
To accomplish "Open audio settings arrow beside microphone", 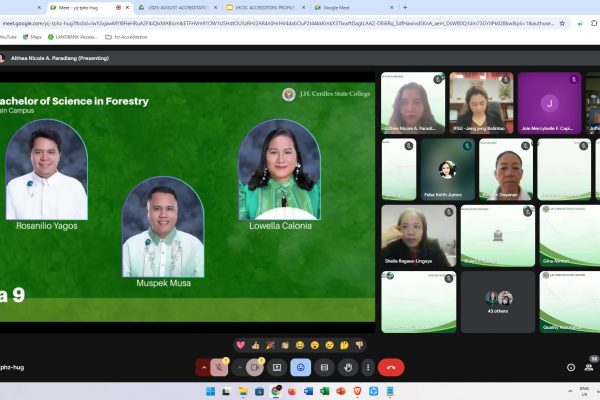I will point(204,367).
